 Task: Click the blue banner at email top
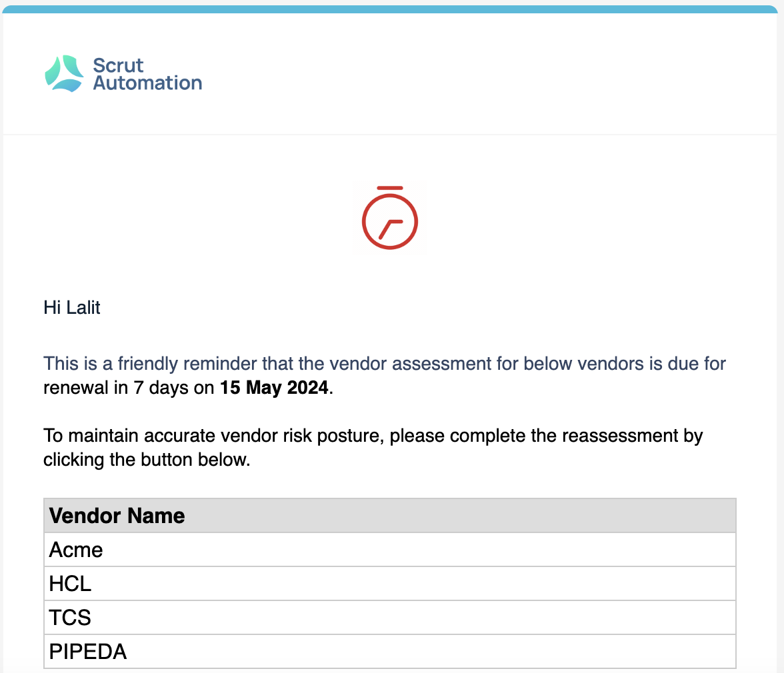(x=390, y=9)
